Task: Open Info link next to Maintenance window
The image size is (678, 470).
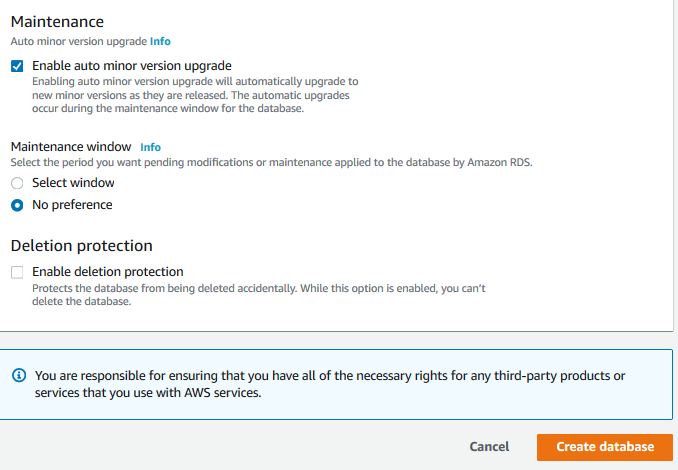Action: pos(150,147)
